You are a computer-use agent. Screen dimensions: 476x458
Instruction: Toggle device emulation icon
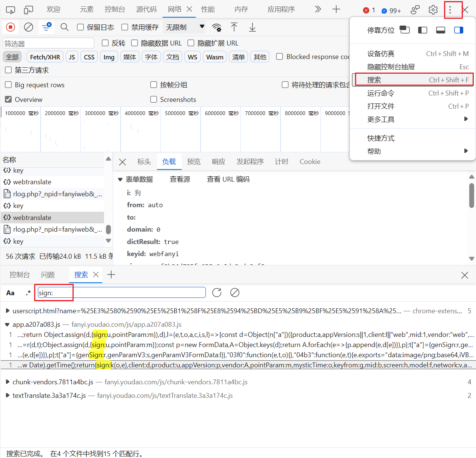[x=29, y=10]
